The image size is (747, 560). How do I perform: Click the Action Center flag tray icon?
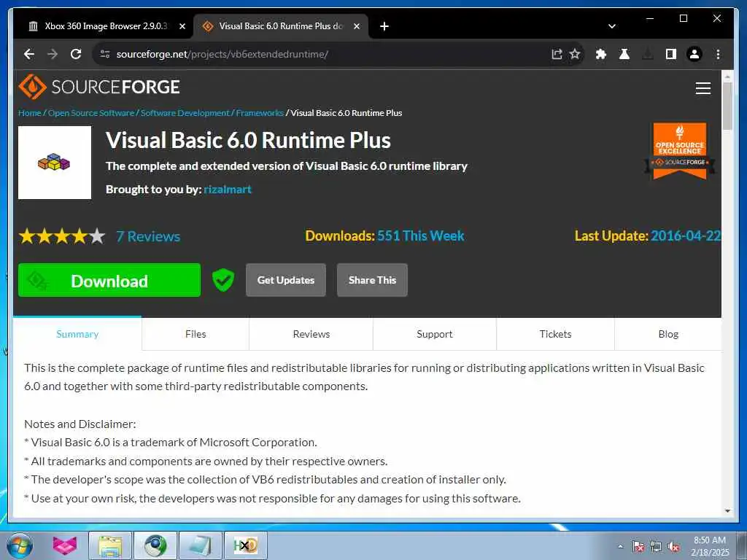(x=638, y=546)
